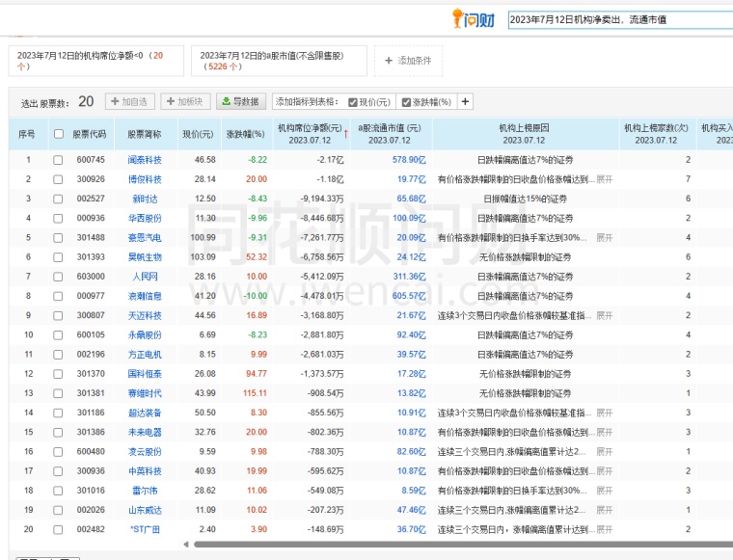Screen dimensions: 733x560
Task: Click the 311.36亿 market value link
Action: [409, 277]
